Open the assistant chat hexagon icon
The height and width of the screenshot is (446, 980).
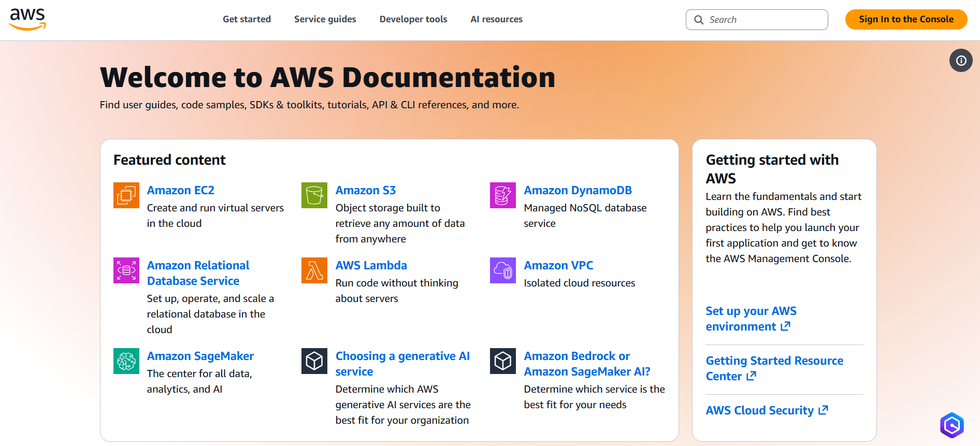click(x=952, y=425)
